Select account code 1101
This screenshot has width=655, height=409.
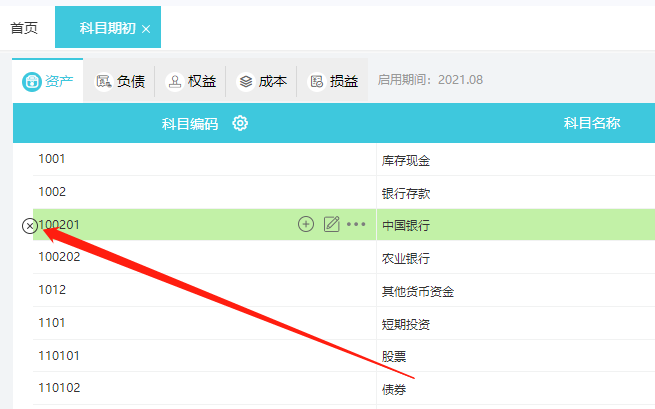coord(52,323)
